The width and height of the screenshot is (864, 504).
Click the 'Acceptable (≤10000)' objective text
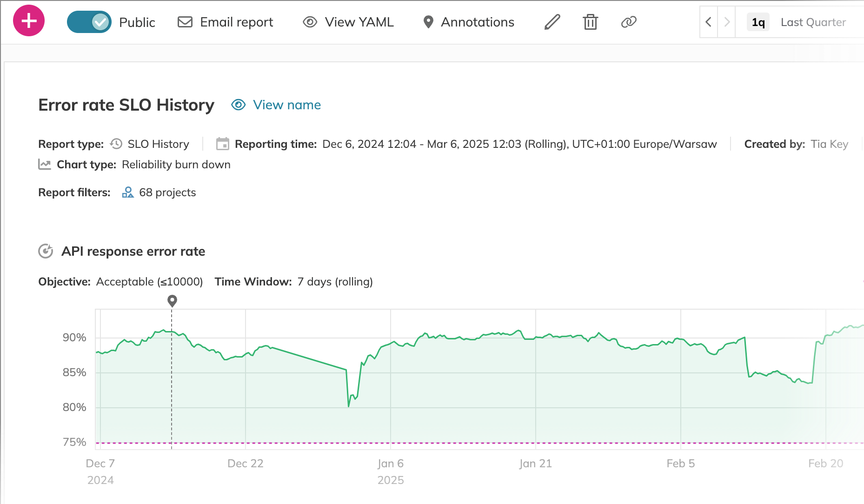click(x=149, y=282)
